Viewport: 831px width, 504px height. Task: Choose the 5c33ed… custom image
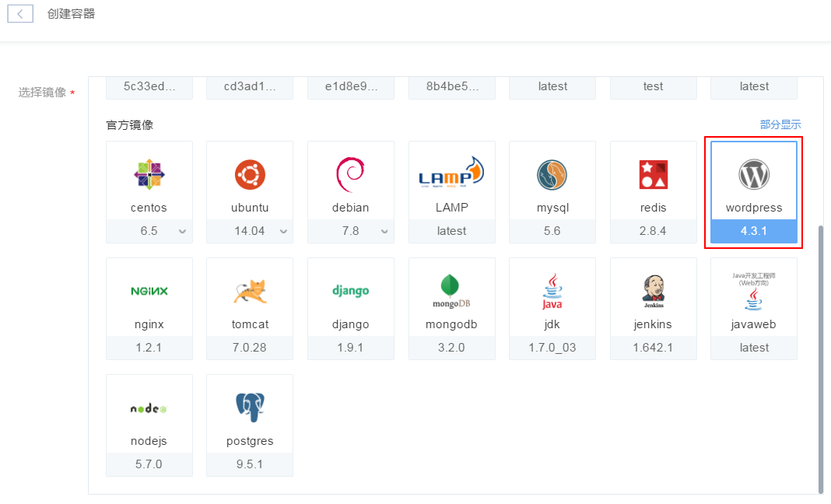[149, 87]
